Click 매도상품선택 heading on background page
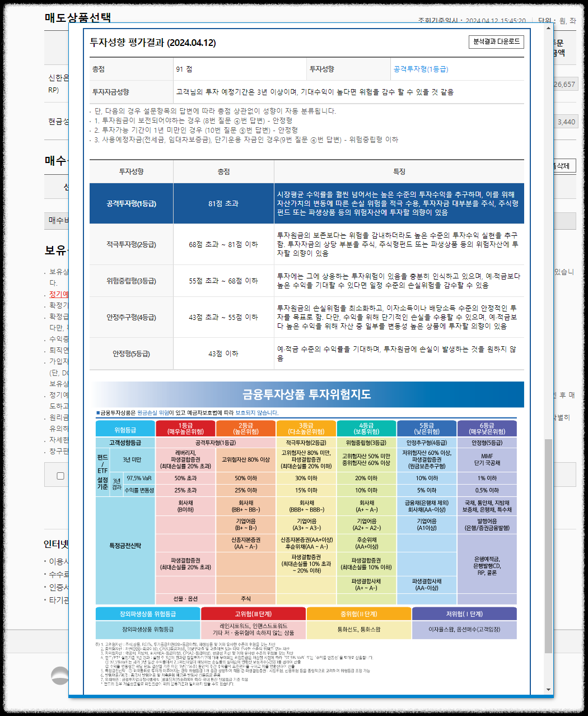The height and width of the screenshot is (716, 588). [x=78, y=17]
